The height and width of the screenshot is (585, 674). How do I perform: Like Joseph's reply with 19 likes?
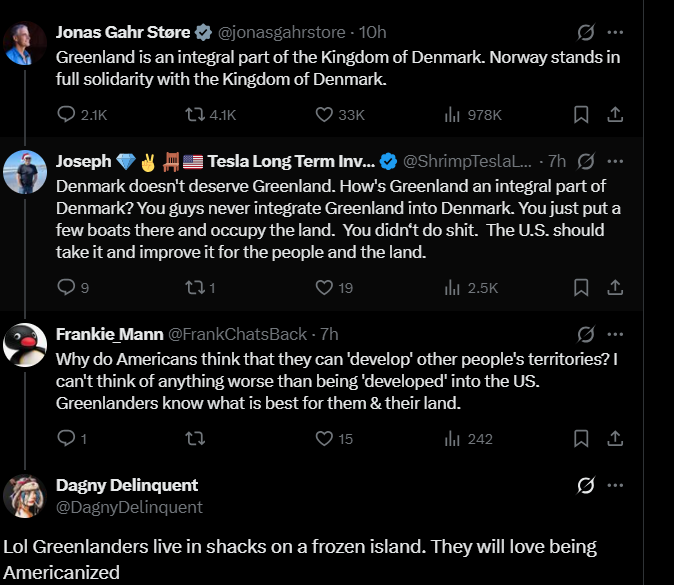[324, 288]
